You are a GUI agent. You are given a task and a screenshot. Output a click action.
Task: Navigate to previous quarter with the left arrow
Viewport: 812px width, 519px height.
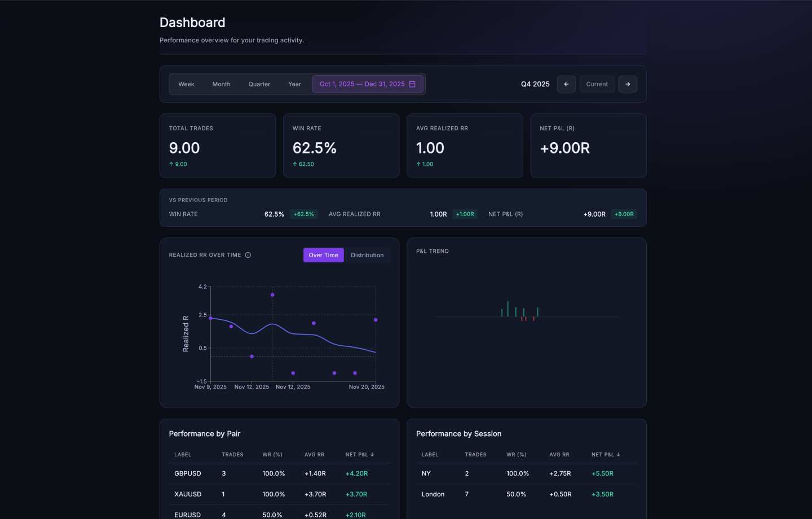[566, 83]
